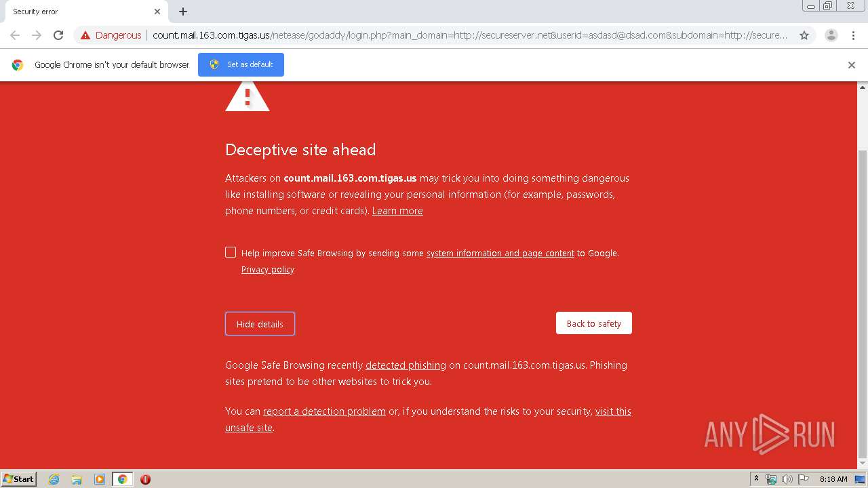
Task: Click Hide details button
Action: click(x=260, y=324)
